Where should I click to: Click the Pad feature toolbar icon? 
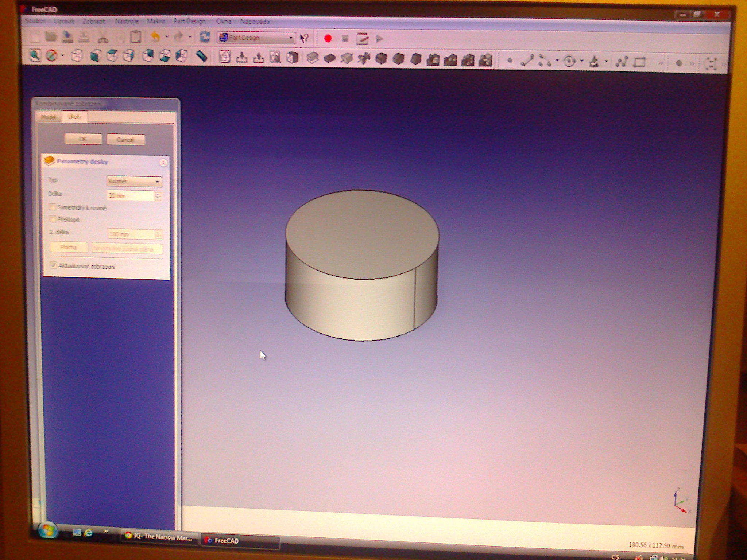pyautogui.click(x=313, y=58)
